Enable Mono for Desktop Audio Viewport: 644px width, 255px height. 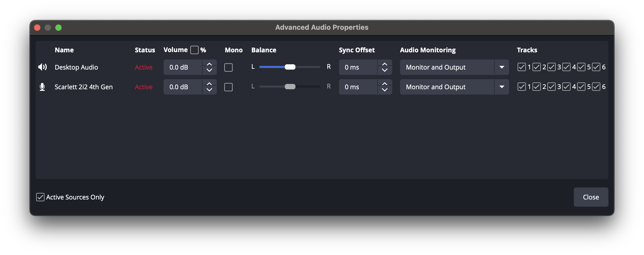[x=228, y=67]
